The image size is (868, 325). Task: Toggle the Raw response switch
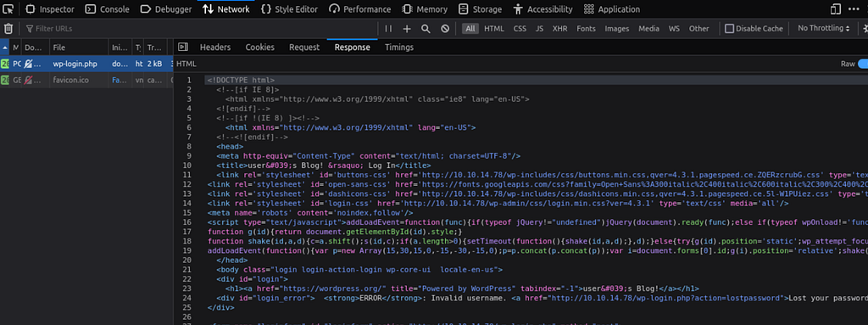pos(862,64)
